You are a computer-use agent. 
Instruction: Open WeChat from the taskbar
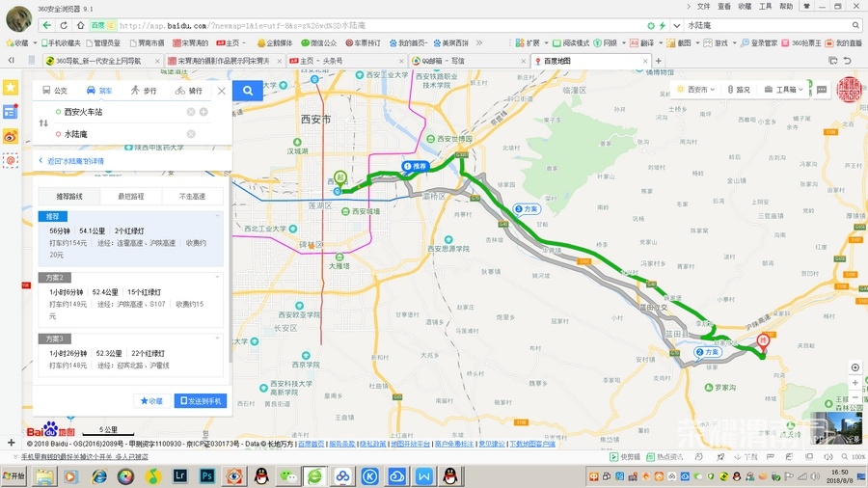point(287,475)
